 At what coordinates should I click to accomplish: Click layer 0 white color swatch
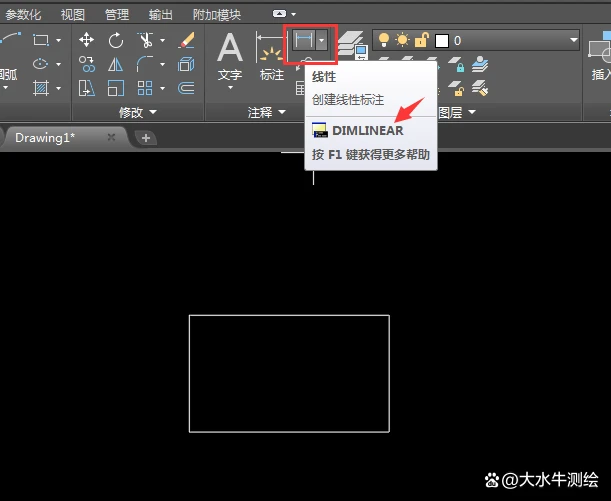coord(441,41)
